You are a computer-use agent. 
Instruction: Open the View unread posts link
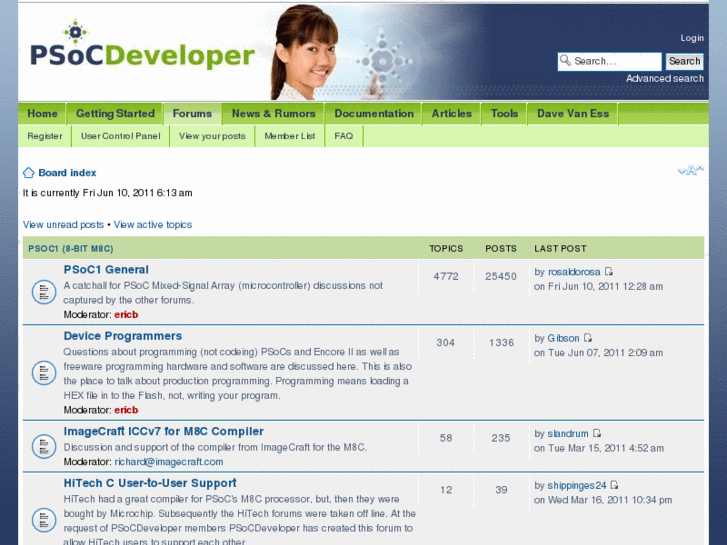[63, 225]
